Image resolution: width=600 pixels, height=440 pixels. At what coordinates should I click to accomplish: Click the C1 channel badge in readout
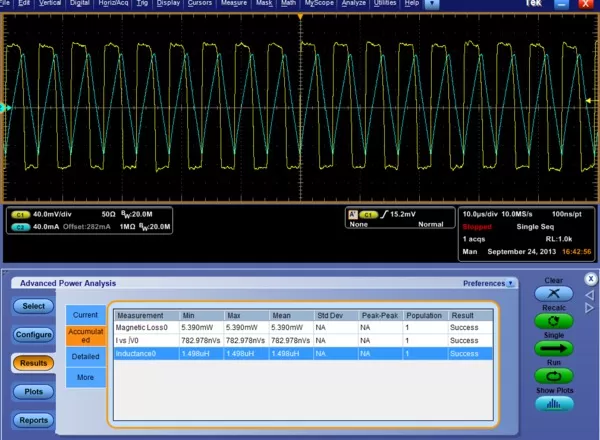19,214
